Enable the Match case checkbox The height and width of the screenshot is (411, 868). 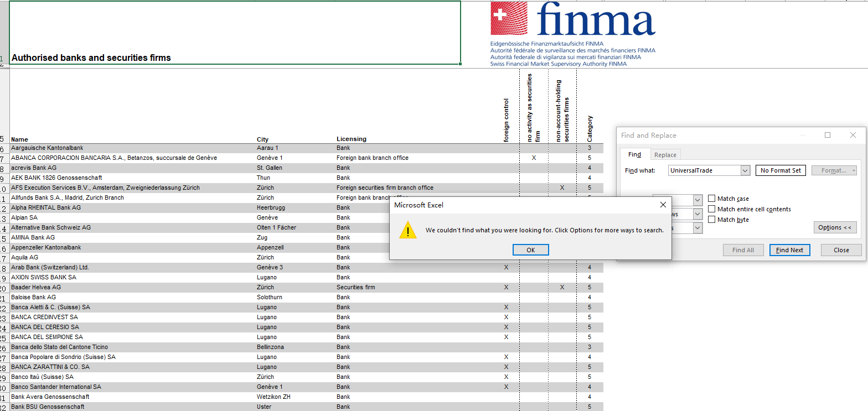point(712,199)
